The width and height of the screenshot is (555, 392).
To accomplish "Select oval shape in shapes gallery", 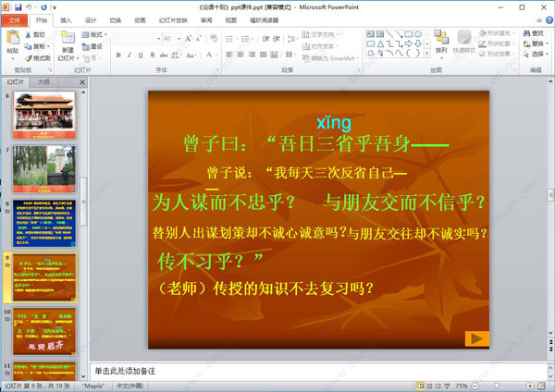I will tap(418, 34).
